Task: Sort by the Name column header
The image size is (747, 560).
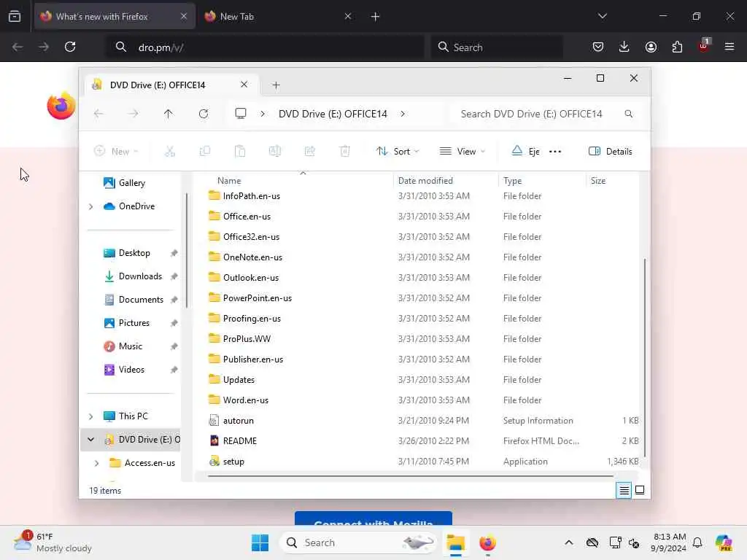Action: 229,181
